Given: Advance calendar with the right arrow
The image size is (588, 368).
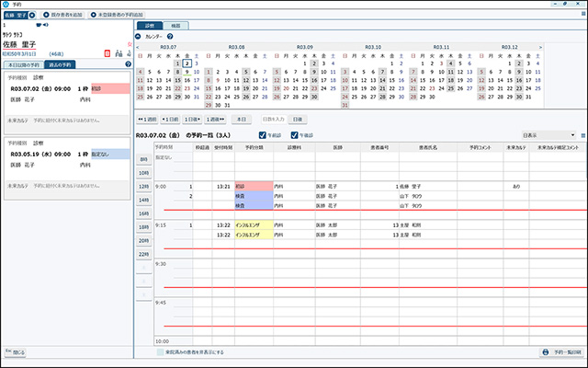Looking at the screenshot, I should click(541, 45).
